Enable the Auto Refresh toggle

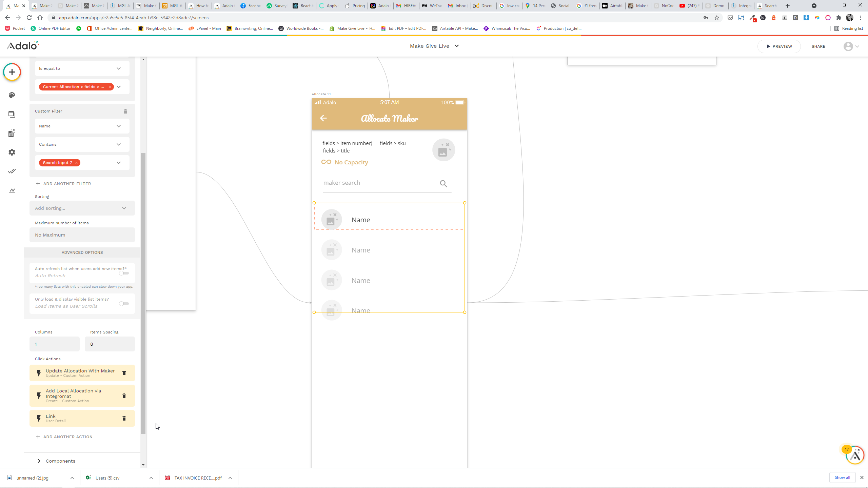point(124,273)
